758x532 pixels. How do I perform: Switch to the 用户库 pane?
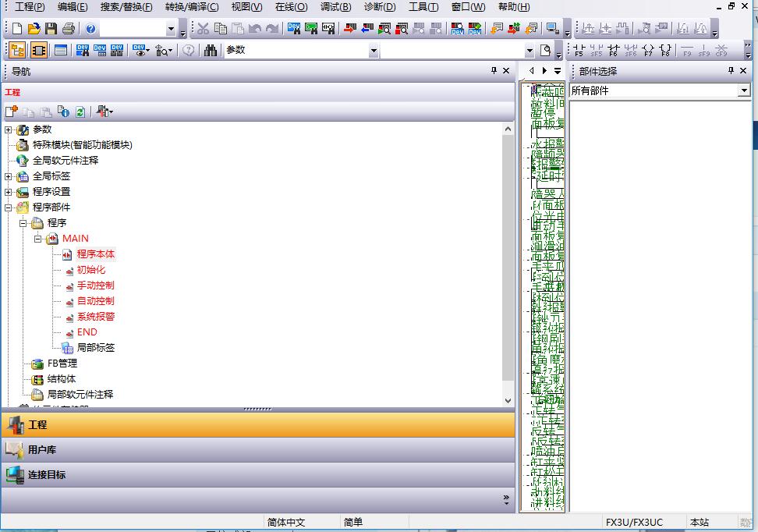[42, 450]
